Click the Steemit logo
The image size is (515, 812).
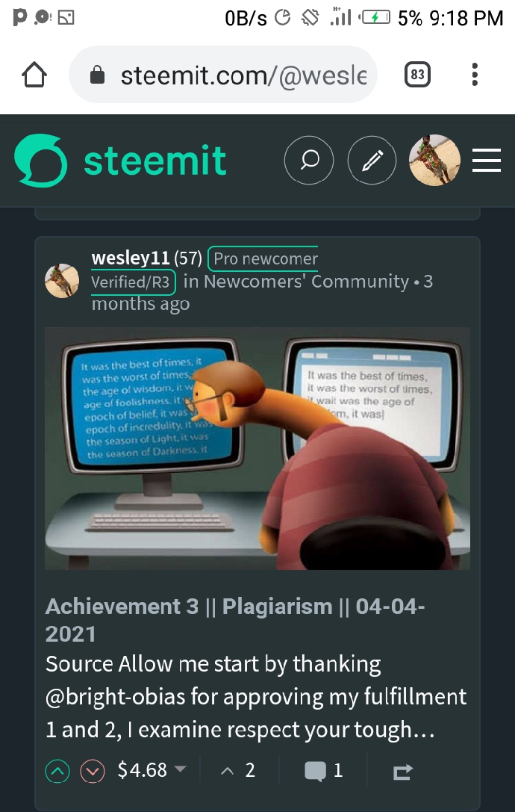point(120,160)
